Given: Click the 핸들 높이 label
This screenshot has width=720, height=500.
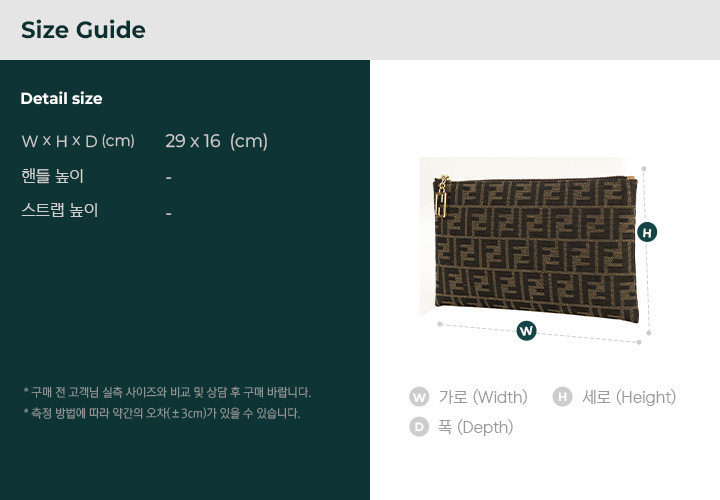Looking at the screenshot, I should [x=53, y=176].
